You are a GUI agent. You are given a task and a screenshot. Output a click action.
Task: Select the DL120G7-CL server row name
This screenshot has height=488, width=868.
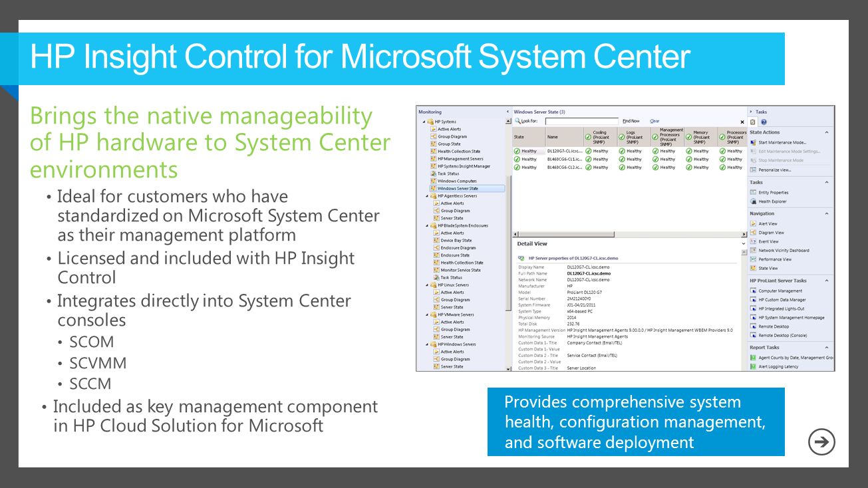tap(565, 152)
